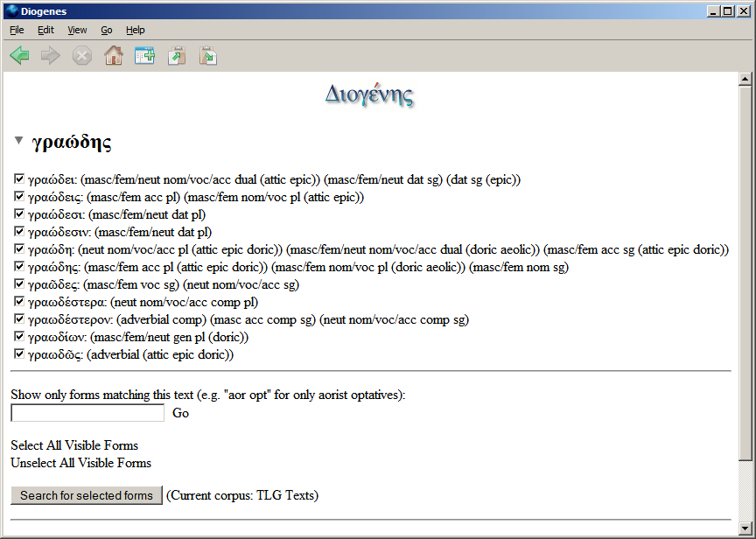Click Select All Visible Forms link

[74, 445]
